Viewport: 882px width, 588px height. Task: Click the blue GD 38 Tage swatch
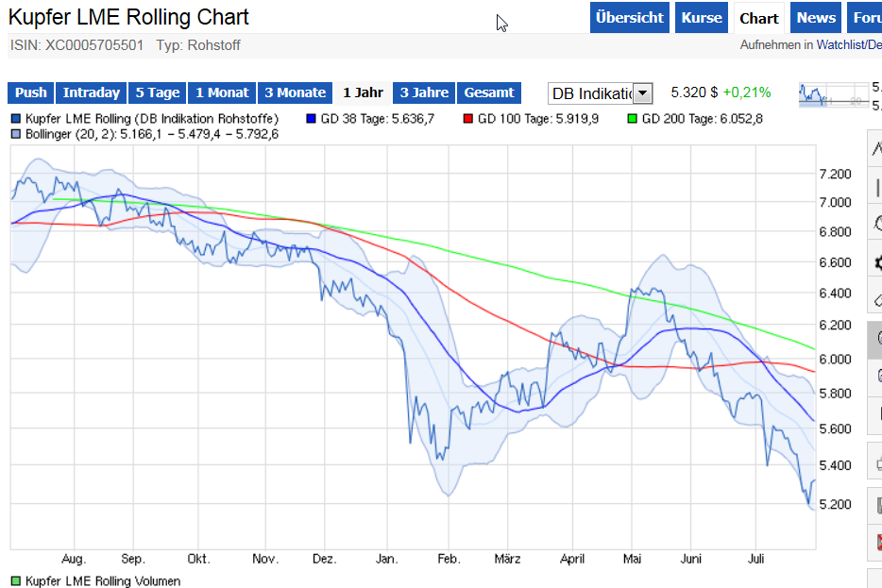(x=311, y=119)
